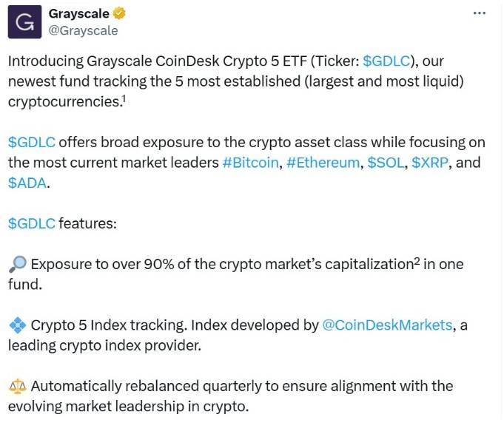Click $GDLC before 'offers broad exposure'
This screenshot has width=504, height=434.
(x=32, y=142)
